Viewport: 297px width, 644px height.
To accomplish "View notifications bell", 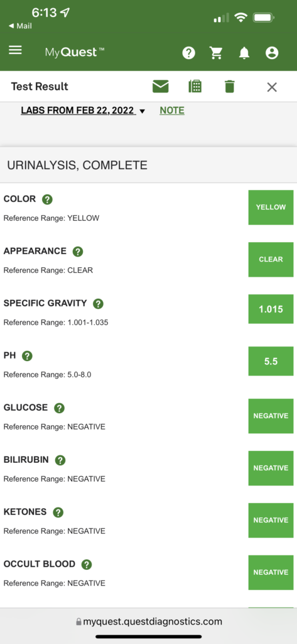I will [x=244, y=53].
